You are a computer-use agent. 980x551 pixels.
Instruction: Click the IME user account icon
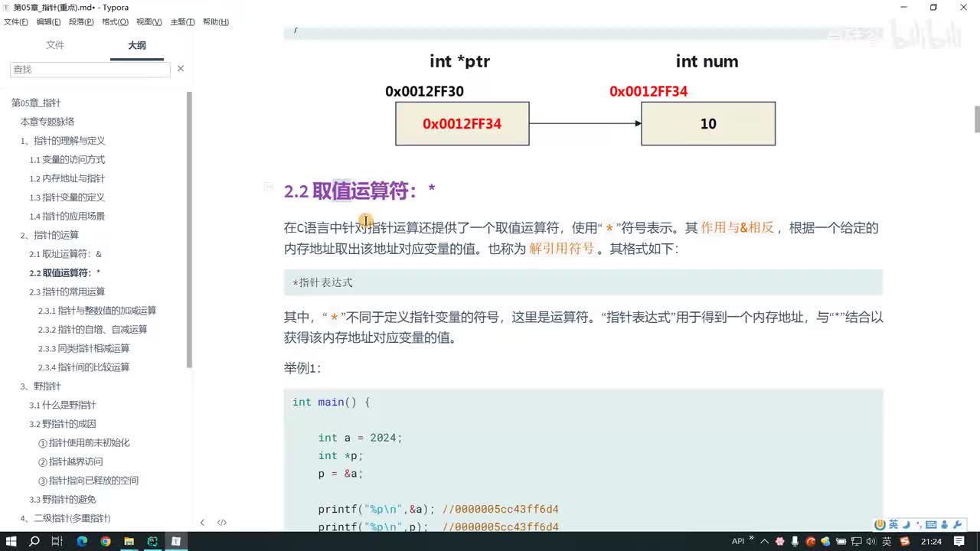(x=945, y=524)
